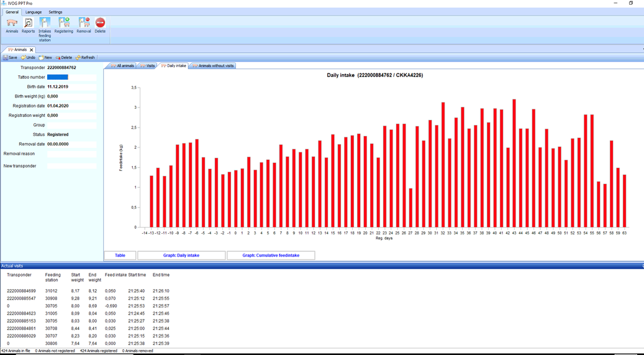Click the Feeding station column header

53,277
